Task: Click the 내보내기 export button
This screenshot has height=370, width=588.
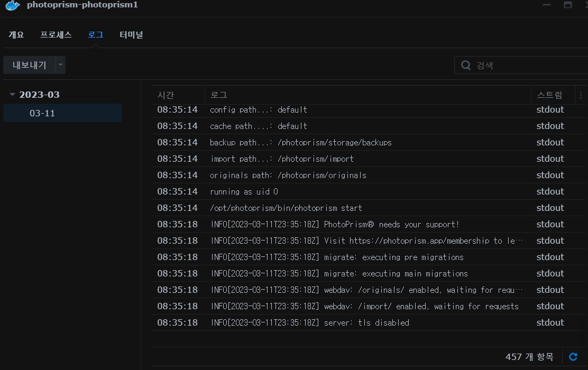Action: (x=30, y=65)
